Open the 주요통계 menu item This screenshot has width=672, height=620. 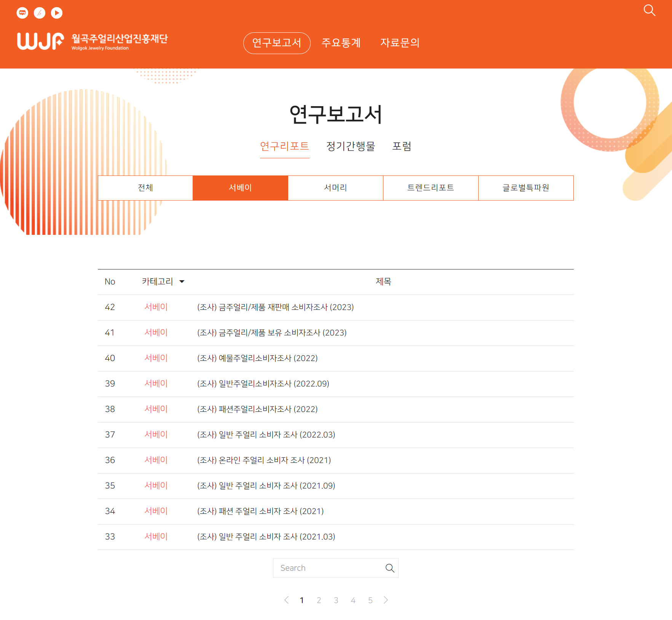[341, 43]
